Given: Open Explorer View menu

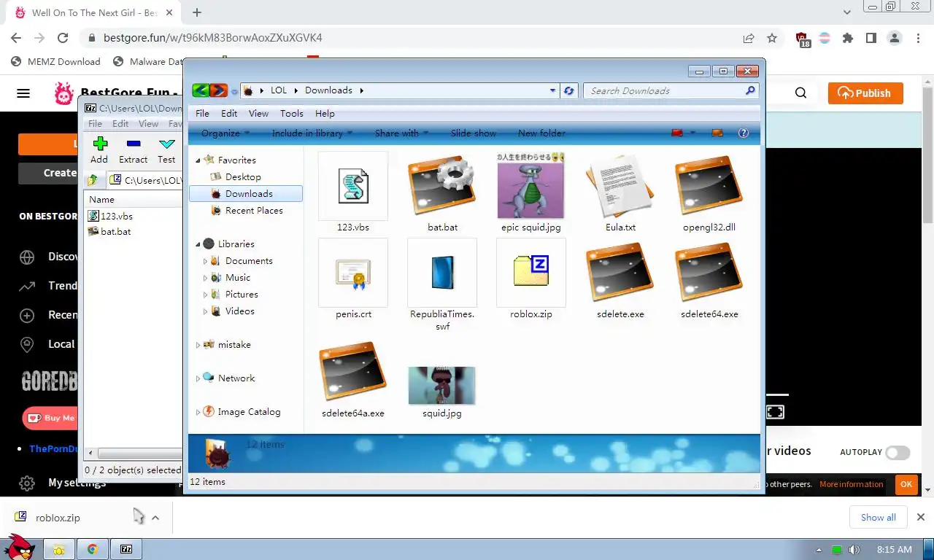Looking at the screenshot, I should coord(258,113).
